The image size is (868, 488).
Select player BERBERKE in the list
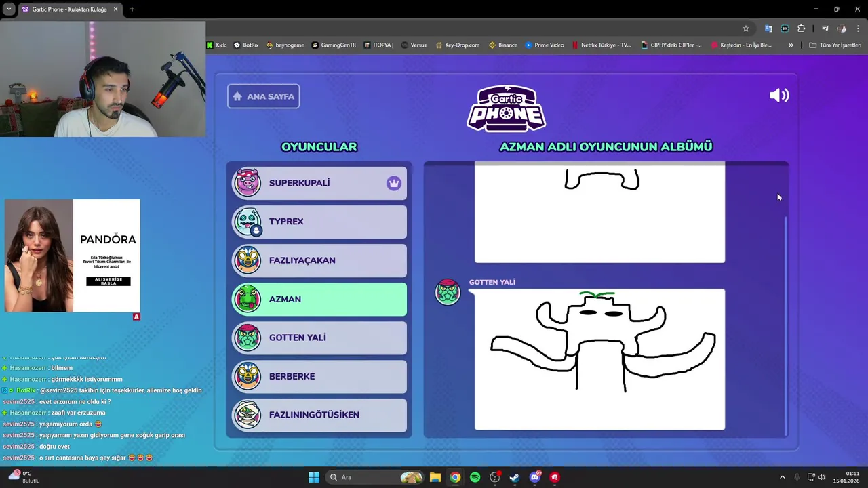319,376
